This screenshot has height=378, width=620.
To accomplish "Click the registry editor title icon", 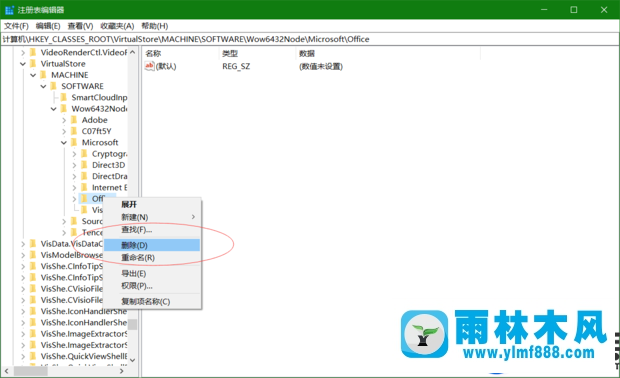I will [9, 10].
